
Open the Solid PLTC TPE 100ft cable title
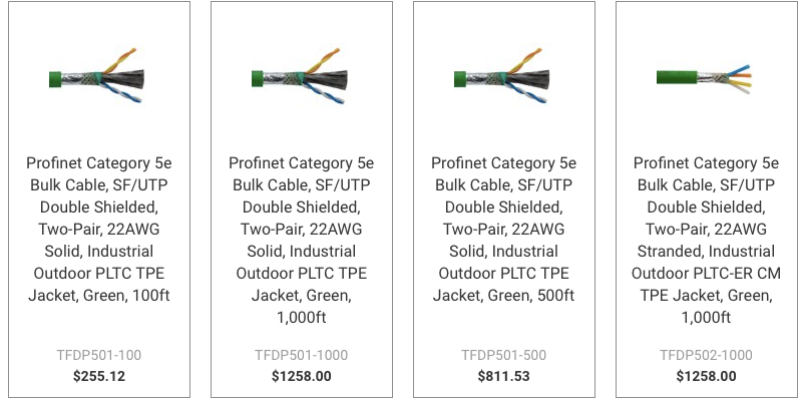98,229
